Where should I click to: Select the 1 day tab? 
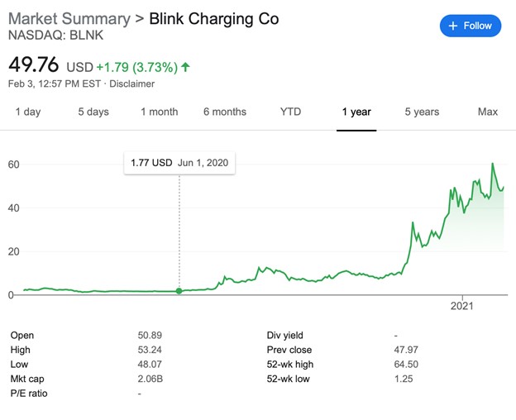click(x=27, y=112)
